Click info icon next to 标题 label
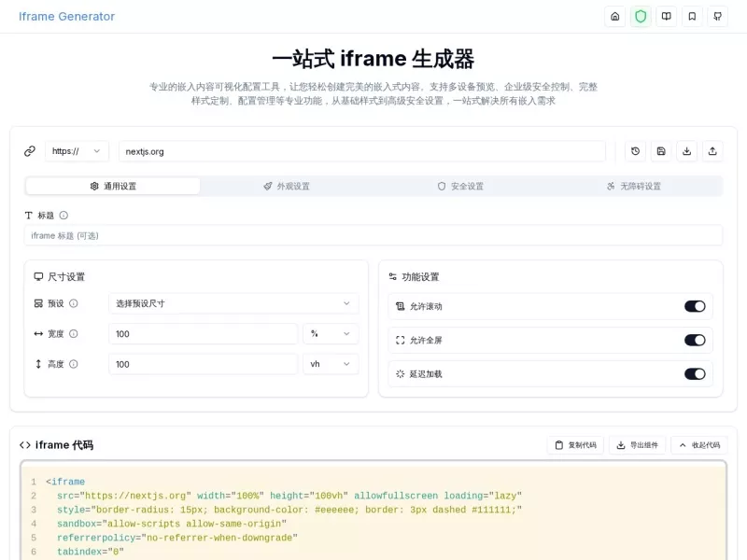747x560 pixels. [x=63, y=216]
